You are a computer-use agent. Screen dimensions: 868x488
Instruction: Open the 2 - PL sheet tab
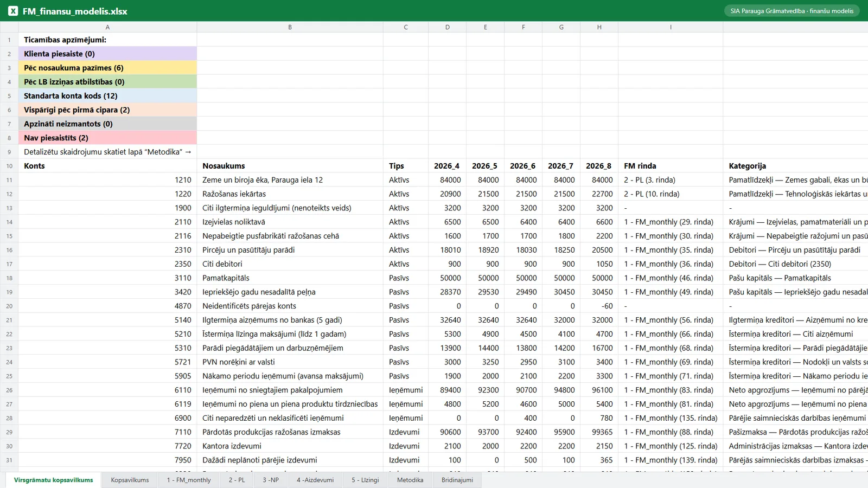tap(237, 480)
